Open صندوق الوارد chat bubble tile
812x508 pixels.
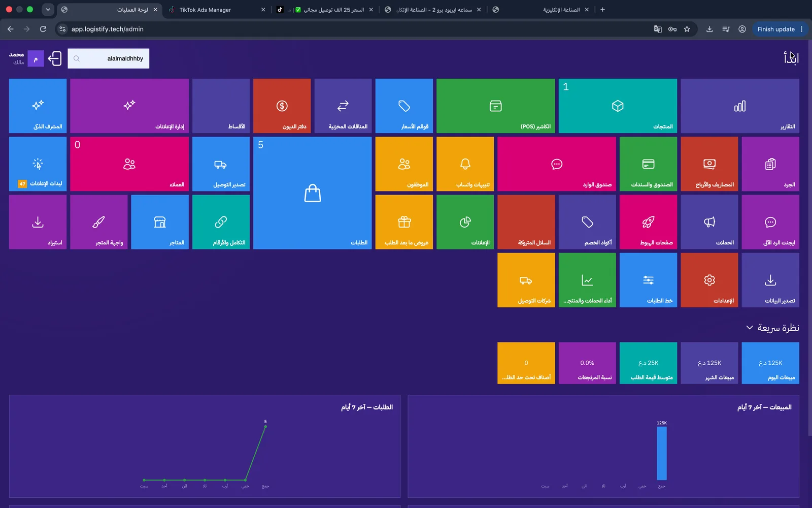coord(557,164)
